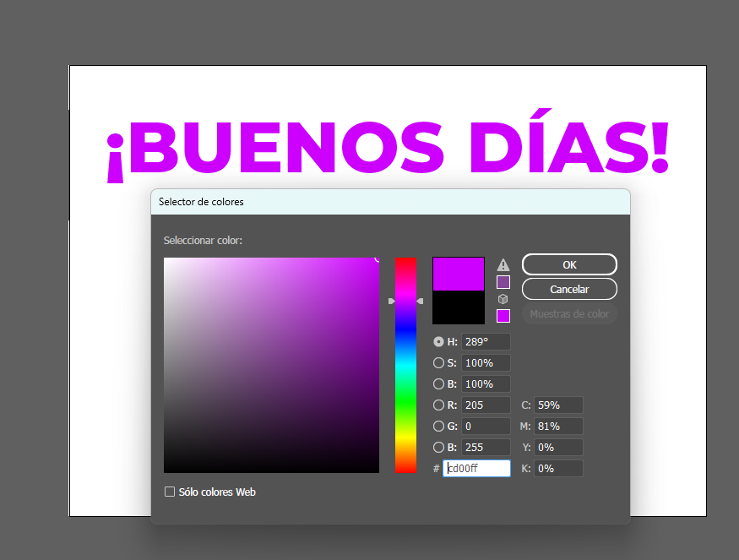The image size is (739, 560).
Task: Select the blue B radio button
Action: point(438,448)
